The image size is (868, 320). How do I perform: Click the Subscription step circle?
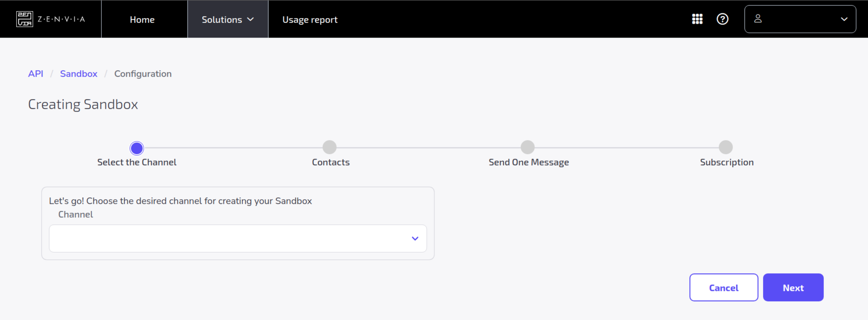(x=726, y=147)
